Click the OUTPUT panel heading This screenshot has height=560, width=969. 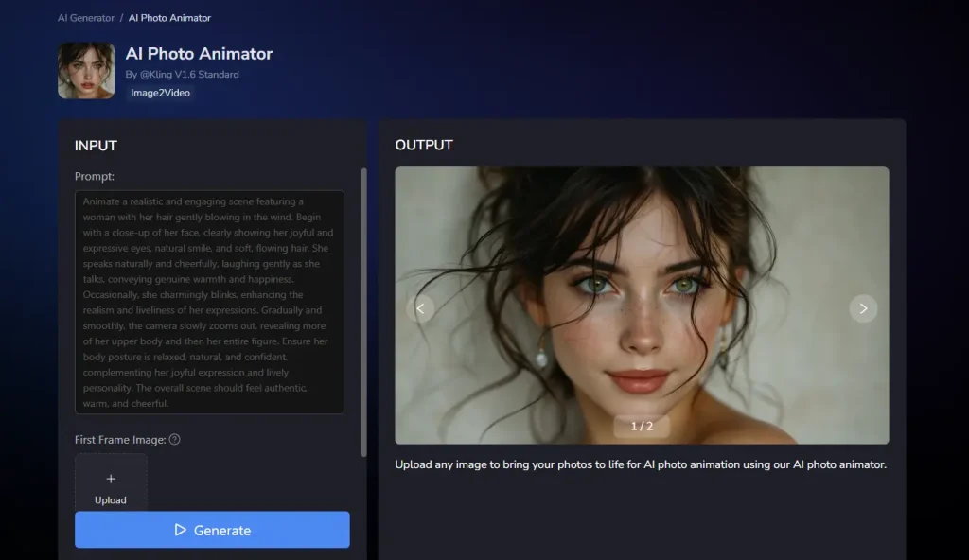tap(424, 146)
